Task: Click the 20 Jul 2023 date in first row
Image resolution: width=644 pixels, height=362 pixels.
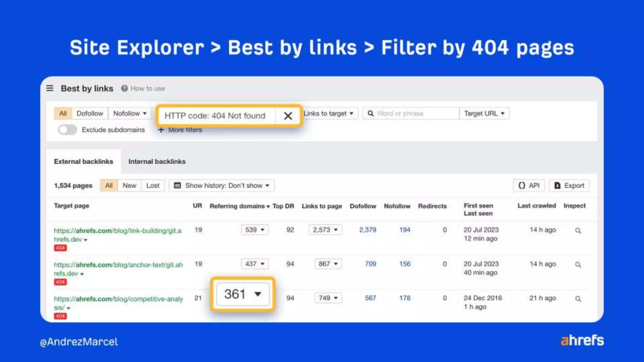Action: (x=481, y=230)
